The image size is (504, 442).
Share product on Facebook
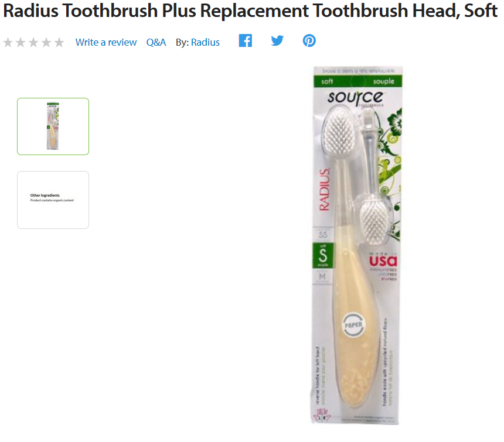(x=245, y=41)
